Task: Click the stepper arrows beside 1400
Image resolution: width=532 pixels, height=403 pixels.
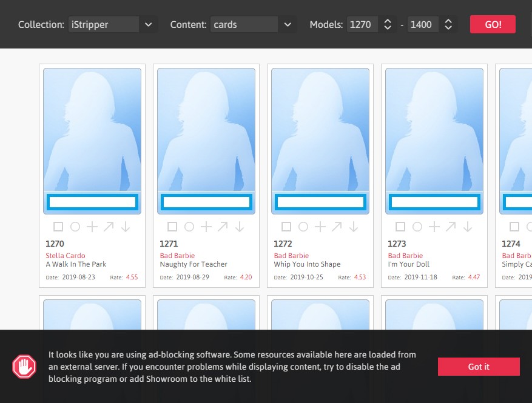Action: tap(448, 24)
